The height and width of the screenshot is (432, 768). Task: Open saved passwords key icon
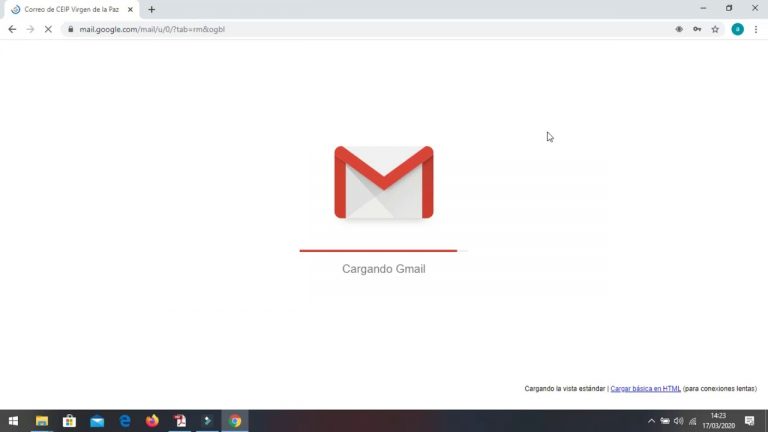tap(697, 29)
